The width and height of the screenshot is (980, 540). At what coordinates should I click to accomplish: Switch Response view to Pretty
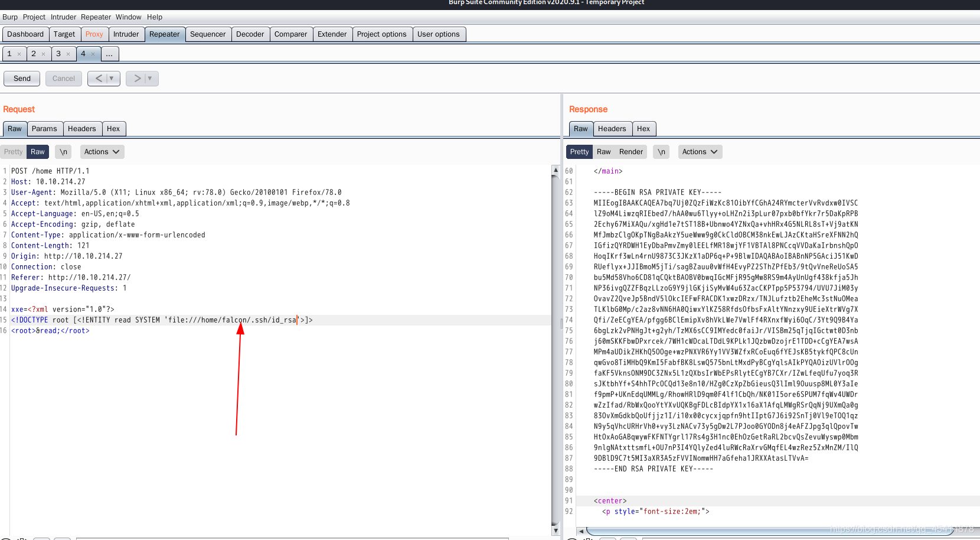[579, 152]
